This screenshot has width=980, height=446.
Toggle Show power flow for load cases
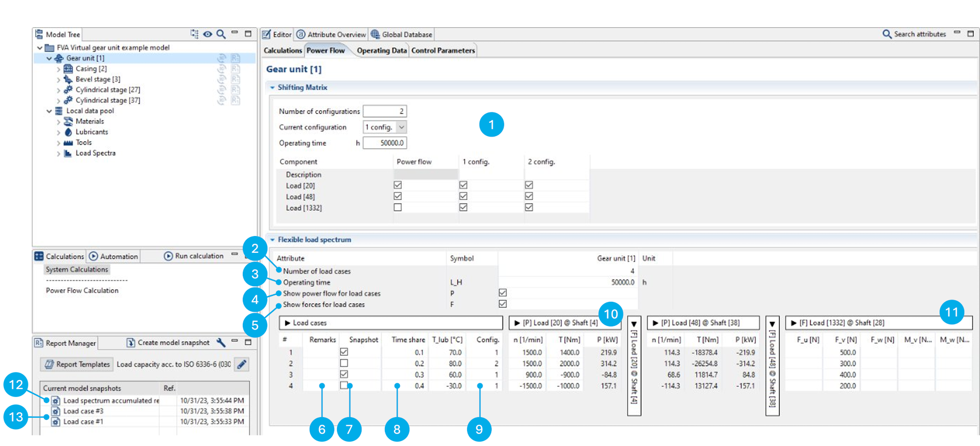(503, 293)
